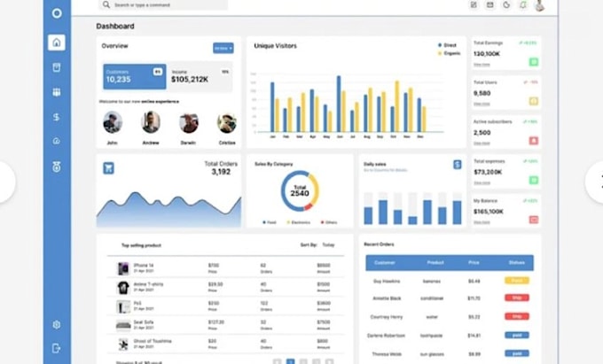Toggle the Others legend in Sales By Category

tap(329, 222)
